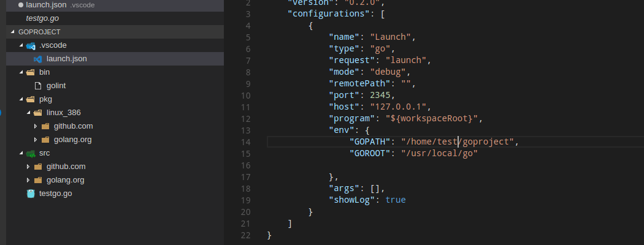Click folder icon of github.com under src

click(x=38, y=167)
